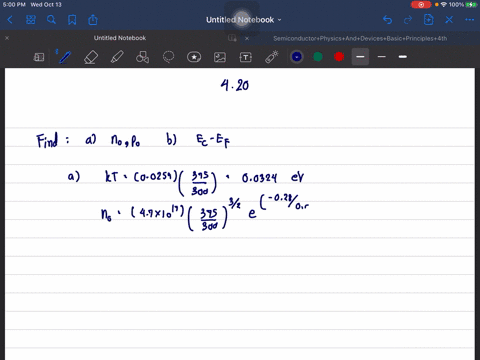Add a new page
The height and width of the screenshot is (360, 480).
[428, 20]
